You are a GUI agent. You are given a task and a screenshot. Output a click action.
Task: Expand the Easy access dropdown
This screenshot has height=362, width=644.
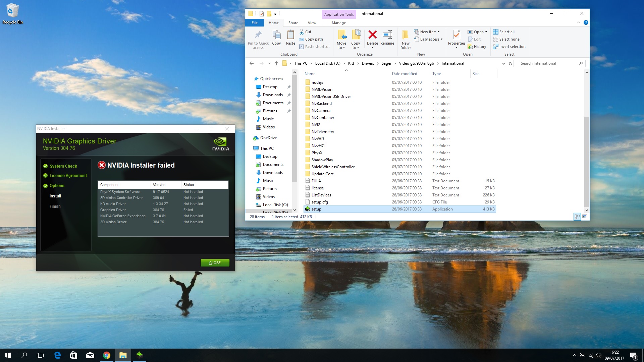(429, 39)
